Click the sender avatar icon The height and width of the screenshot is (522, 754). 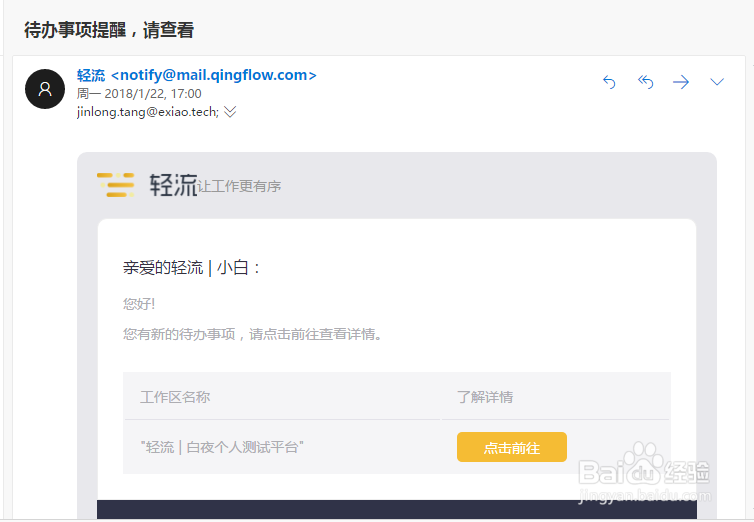[x=45, y=89]
